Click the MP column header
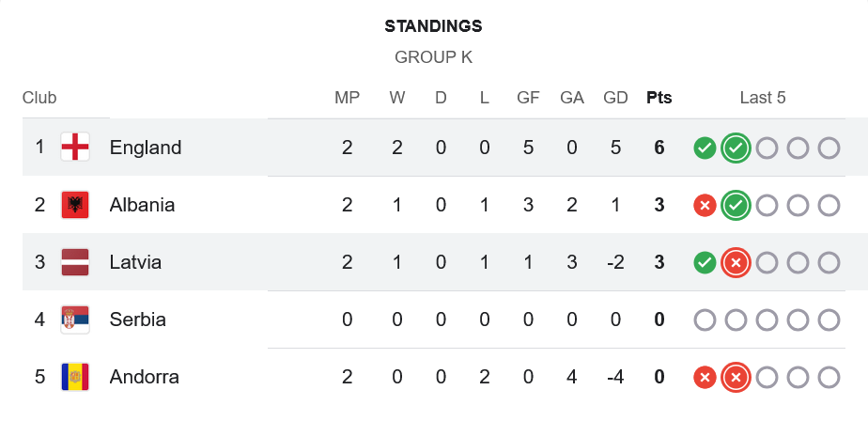The height and width of the screenshot is (421, 868). click(348, 98)
